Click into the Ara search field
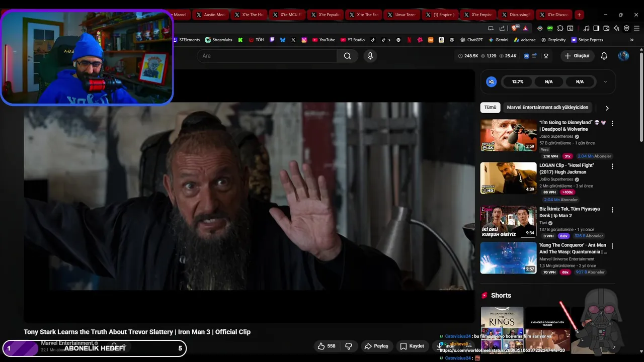This screenshot has width=644, height=362. pos(267,56)
